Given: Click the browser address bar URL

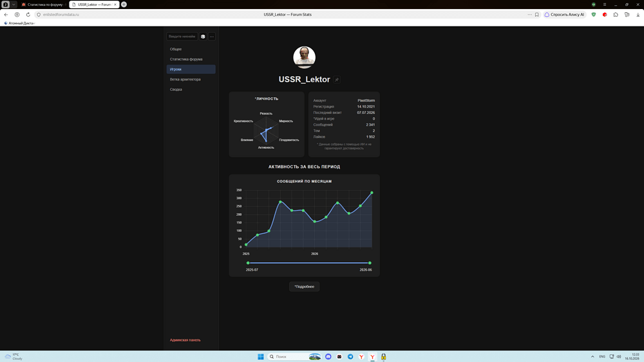Looking at the screenshot, I should [x=61, y=14].
